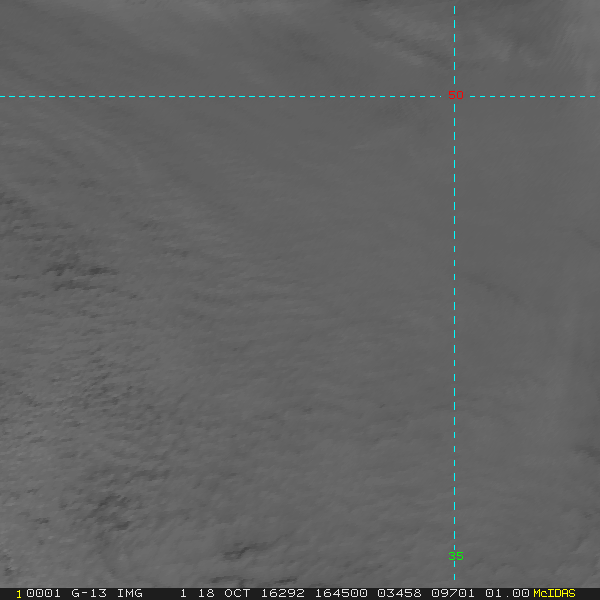
Task: Select the 0001 text in status bar
Action: click(43, 593)
